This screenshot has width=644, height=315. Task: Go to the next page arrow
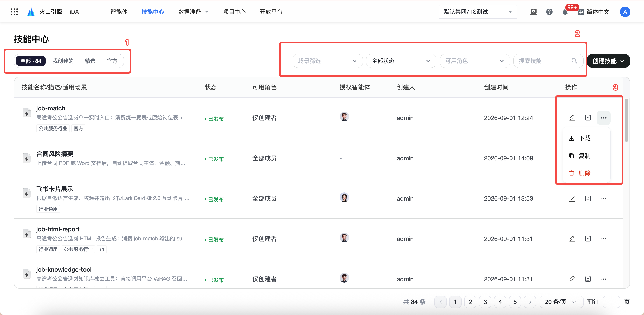point(529,302)
